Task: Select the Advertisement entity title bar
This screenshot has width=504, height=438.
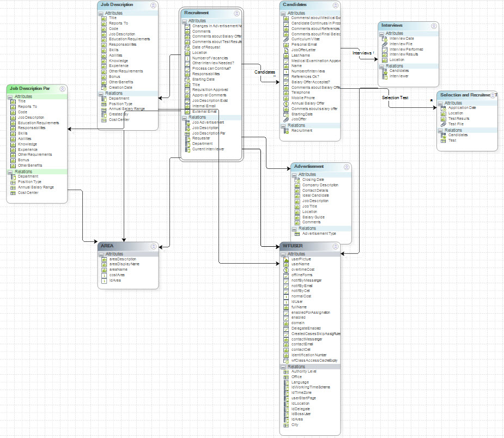Action: tap(309, 166)
